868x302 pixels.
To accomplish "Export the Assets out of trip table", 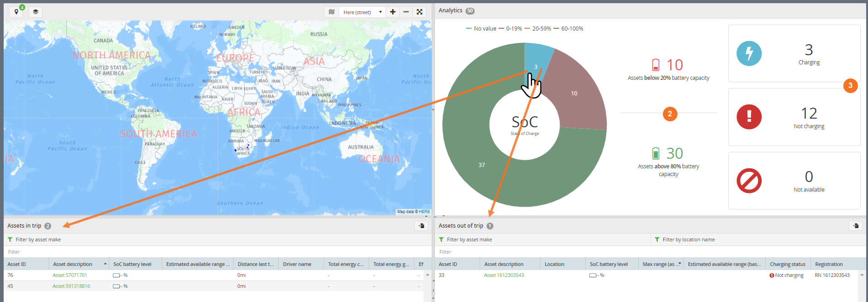I will (856, 225).
